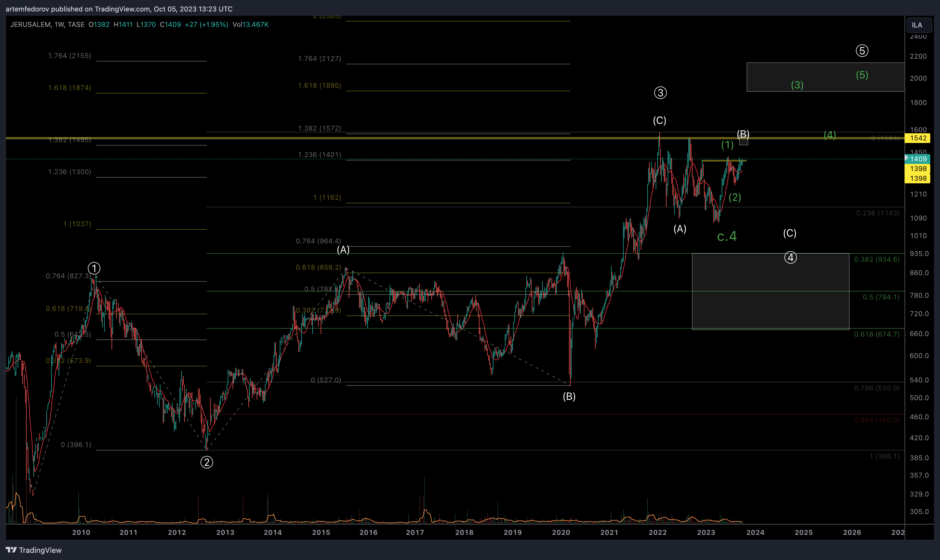Click the circled 1 wave label

[94, 268]
